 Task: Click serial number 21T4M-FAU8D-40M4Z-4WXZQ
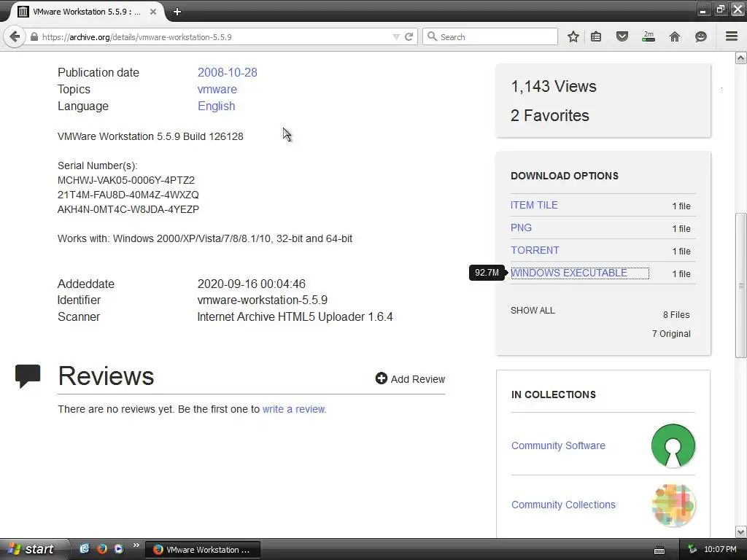[x=128, y=195]
